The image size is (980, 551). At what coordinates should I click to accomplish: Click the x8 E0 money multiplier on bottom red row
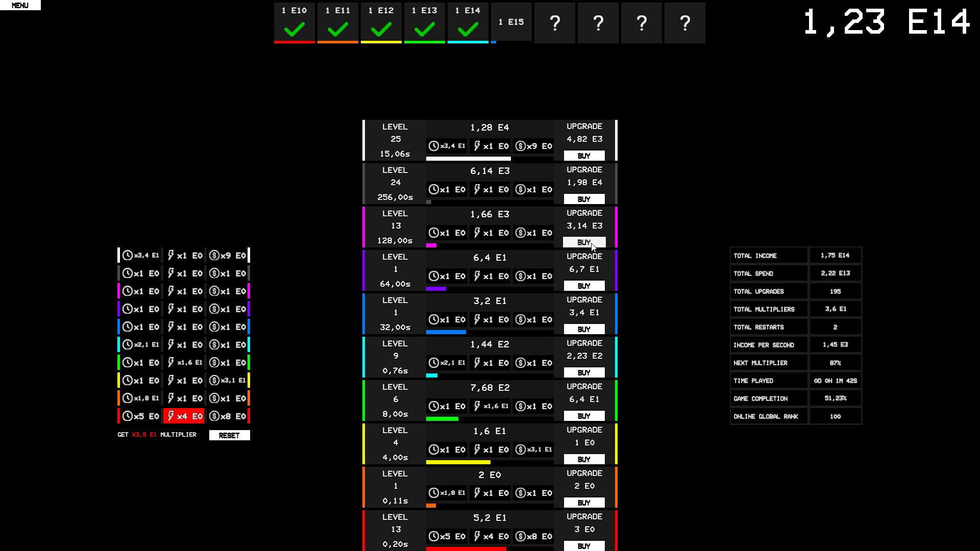pos(533,536)
